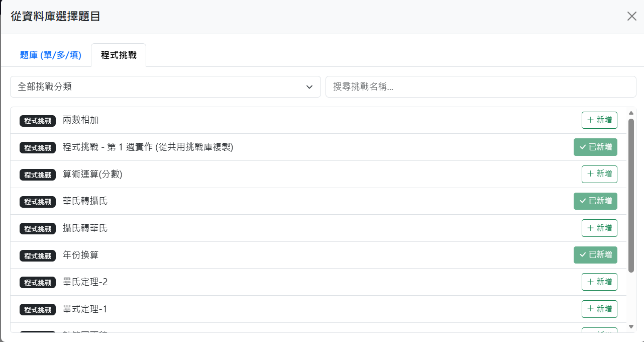Select the 畢氏定理-2 row title
The height and width of the screenshot is (342, 644).
[x=85, y=282]
